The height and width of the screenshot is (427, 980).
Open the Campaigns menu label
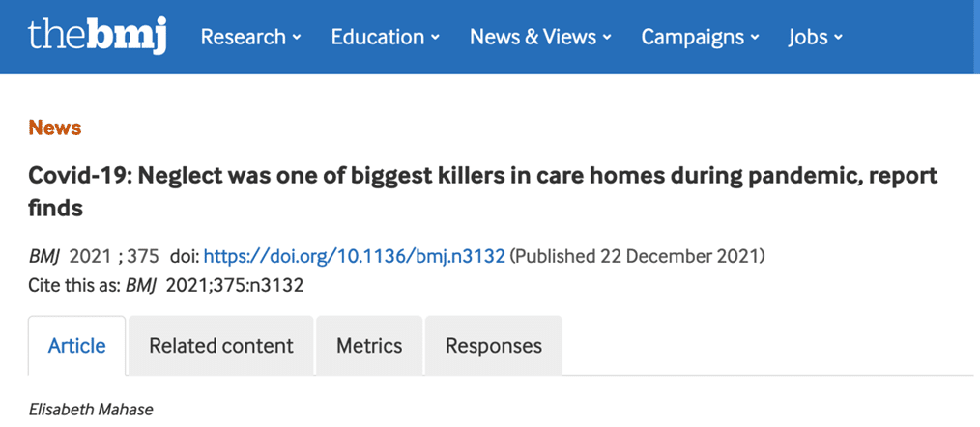[694, 37]
